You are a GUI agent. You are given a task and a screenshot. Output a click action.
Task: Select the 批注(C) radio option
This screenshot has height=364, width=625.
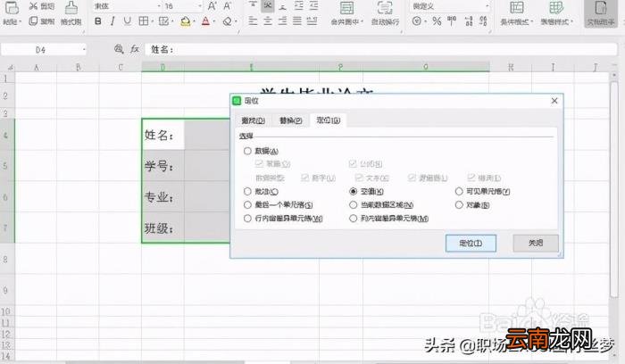pyautogui.click(x=247, y=192)
